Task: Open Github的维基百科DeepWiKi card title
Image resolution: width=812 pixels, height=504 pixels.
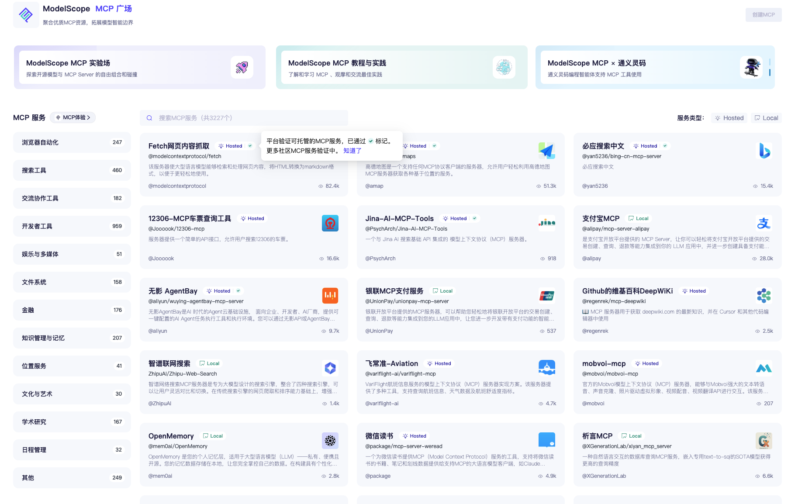Action: tap(628, 291)
